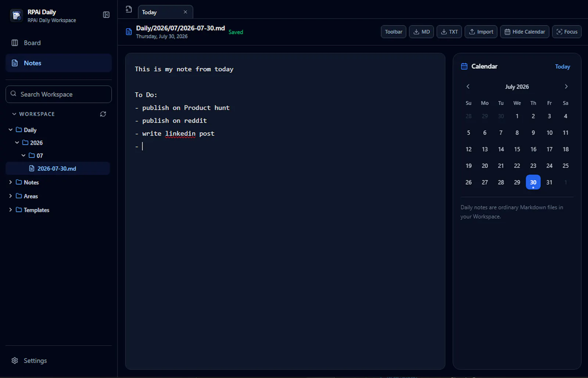Viewport: 588px width, 378px height.
Task: Click the Calendar header icon
Action: [464, 66]
